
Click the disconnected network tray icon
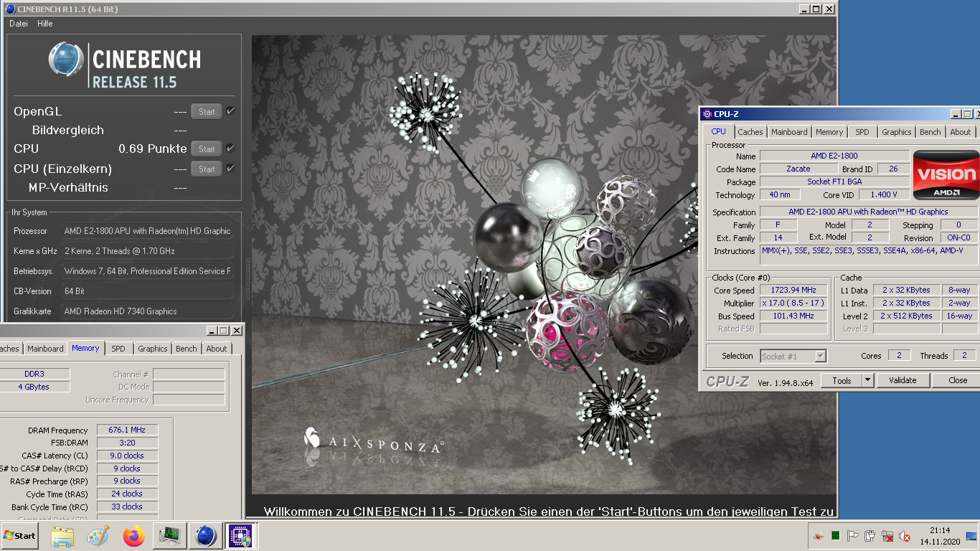click(x=887, y=536)
